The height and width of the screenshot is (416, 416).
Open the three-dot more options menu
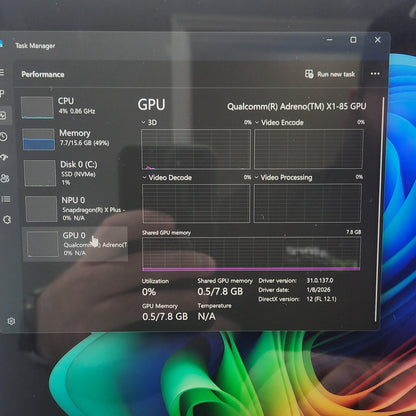[375, 74]
